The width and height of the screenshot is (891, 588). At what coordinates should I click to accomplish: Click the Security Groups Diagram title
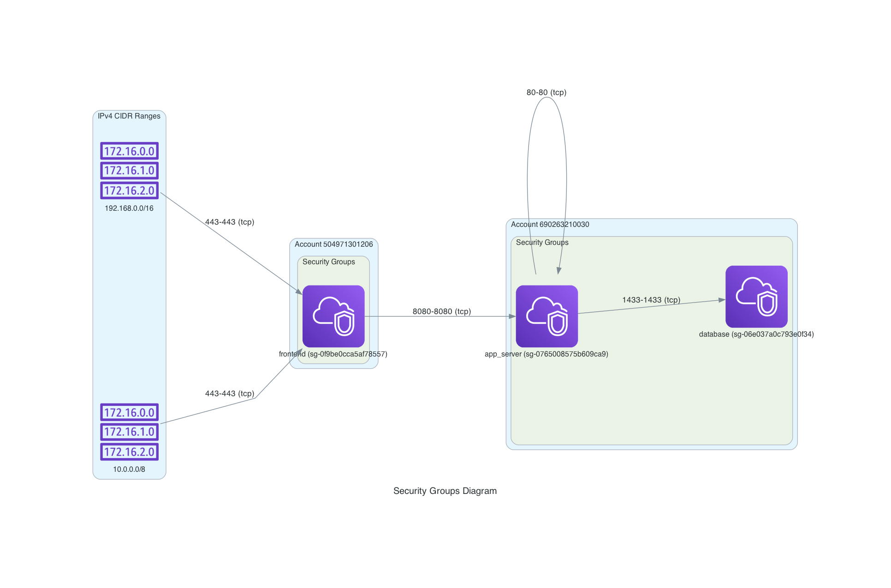click(x=445, y=491)
